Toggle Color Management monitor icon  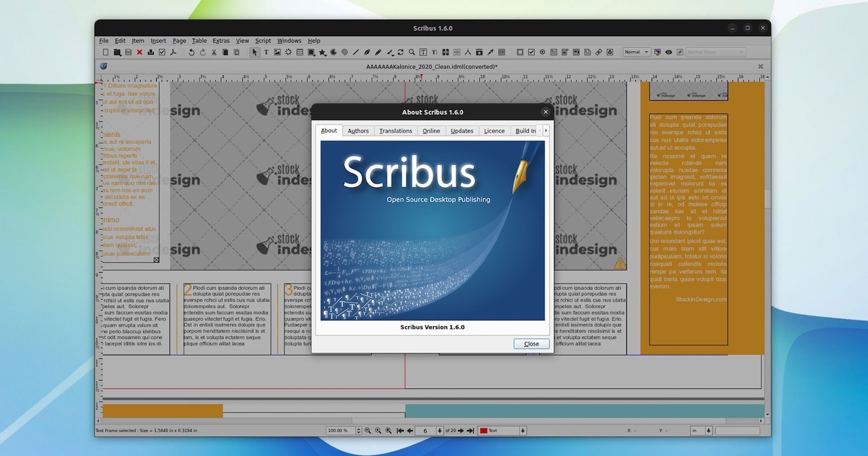click(658, 52)
